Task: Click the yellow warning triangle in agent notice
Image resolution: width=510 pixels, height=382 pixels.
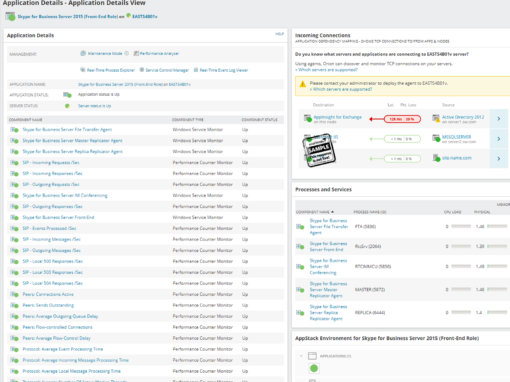Action: coord(303,84)
